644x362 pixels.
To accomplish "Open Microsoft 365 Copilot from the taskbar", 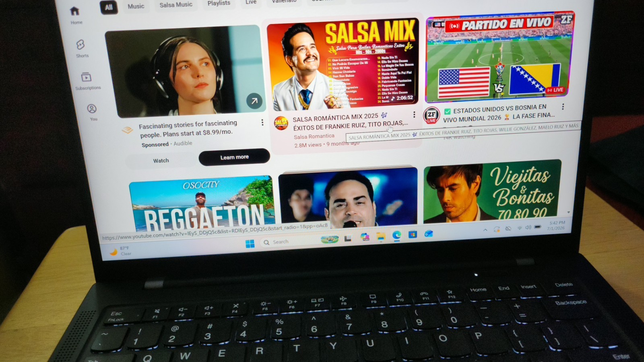I will [365, 237].
